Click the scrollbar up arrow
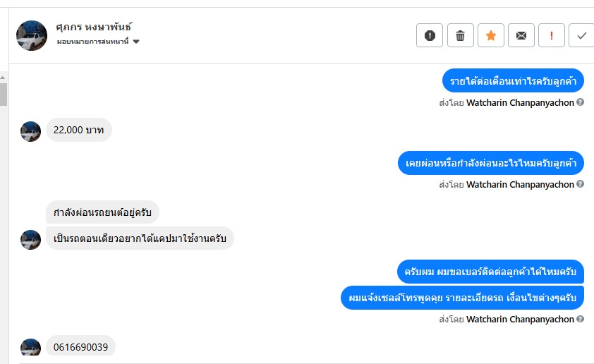Viewport: 594px width, 364px height. click(x=4, y=77)
